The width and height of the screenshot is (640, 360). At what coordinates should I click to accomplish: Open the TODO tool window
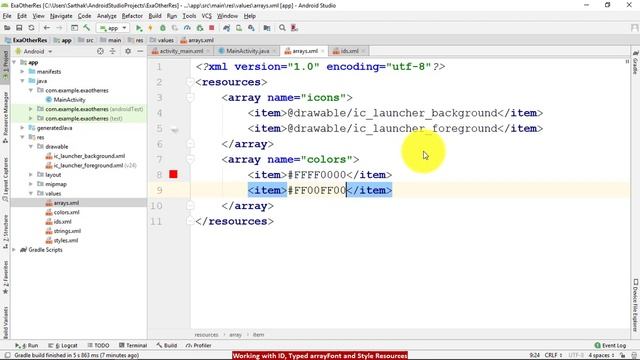(98, 345)
